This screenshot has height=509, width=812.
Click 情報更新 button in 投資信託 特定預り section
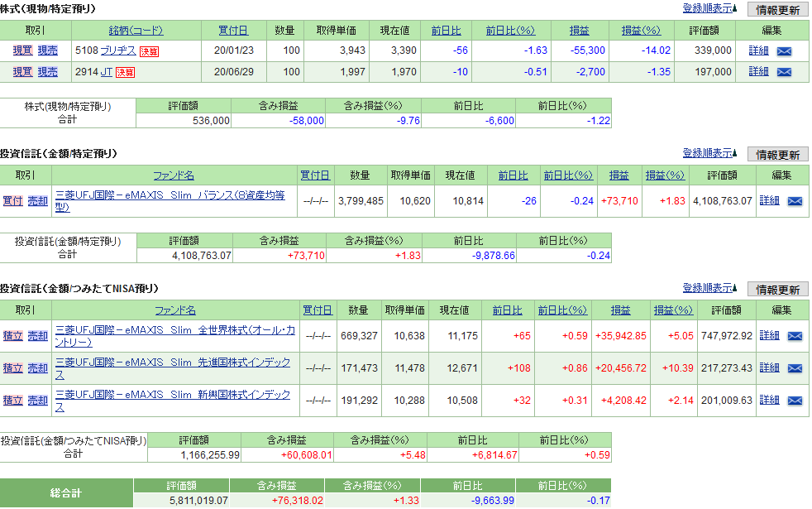[x=777, y=155]
